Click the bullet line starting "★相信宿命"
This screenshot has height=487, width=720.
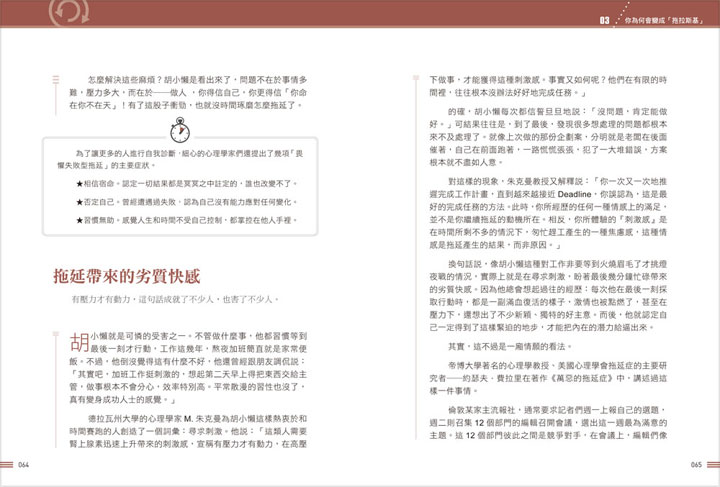point(186,184)
